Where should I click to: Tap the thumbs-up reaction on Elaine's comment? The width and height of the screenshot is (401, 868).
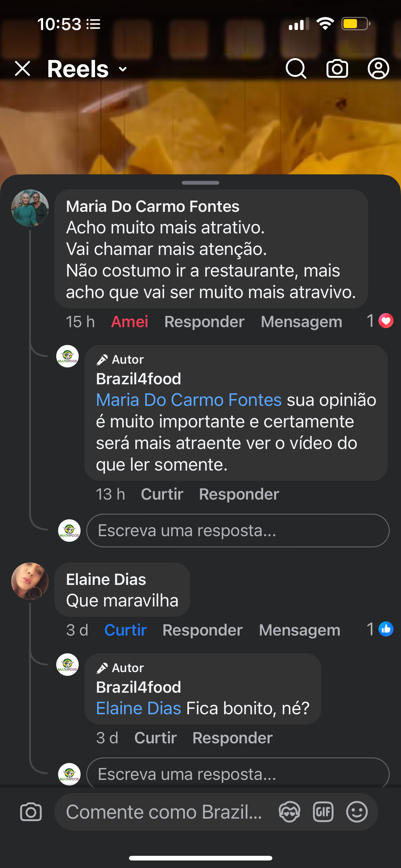(x=385, y=629)
